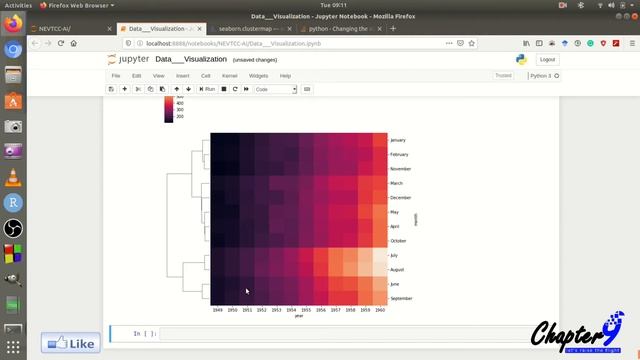The image size is (640, 360).
Task: Open the View menu
Action: 158,76
